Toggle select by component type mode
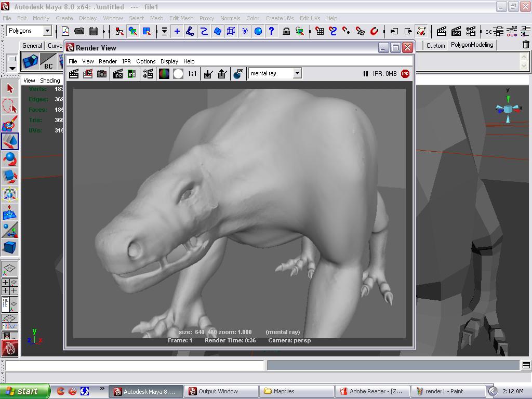 [146, 31]
